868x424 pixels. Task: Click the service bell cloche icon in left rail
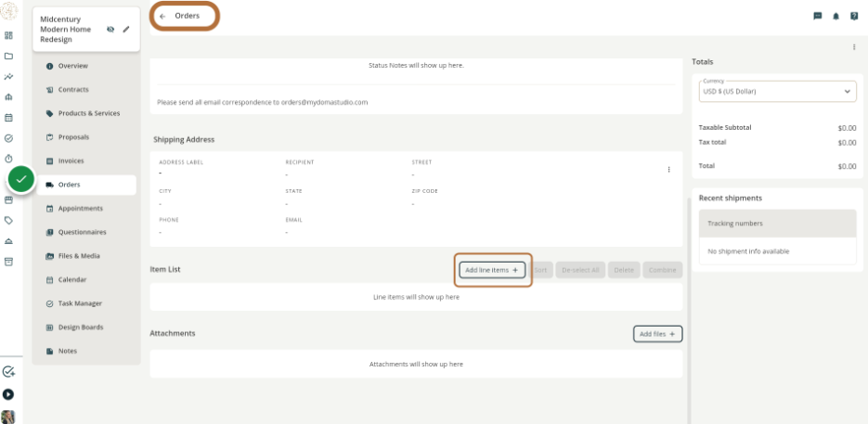point(8,241)
